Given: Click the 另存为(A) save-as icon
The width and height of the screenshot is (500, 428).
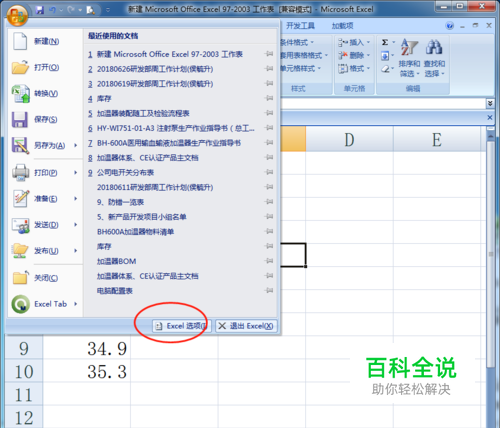Looking at the screenshot, I should [x=20, y=145].
